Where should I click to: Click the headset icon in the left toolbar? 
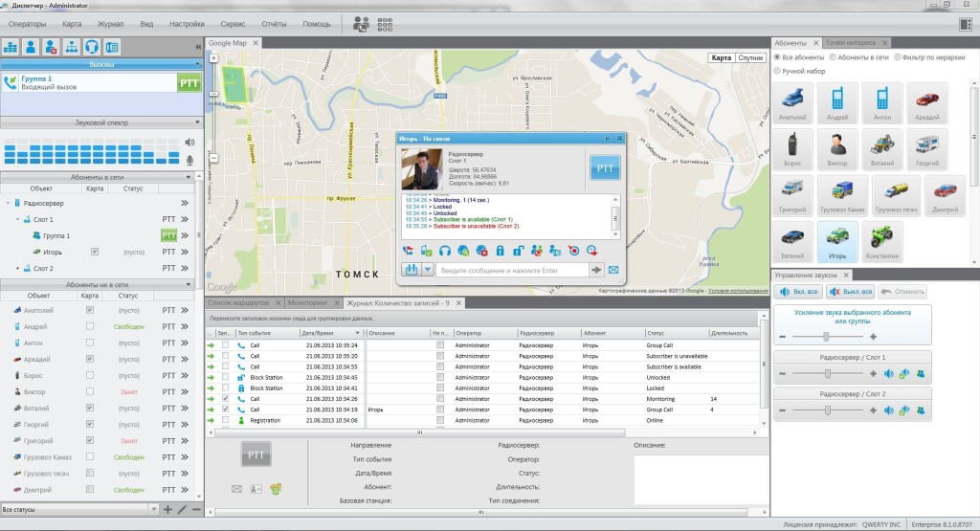click(x=92, y=46)
